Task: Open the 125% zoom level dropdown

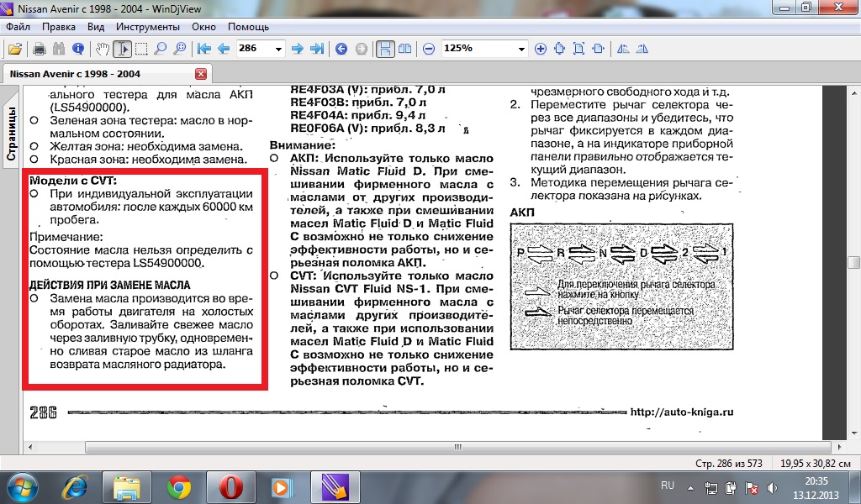Action: point(521,49)
